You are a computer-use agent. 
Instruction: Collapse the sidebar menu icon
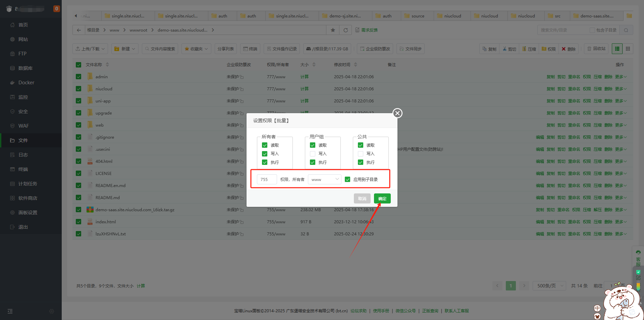tap(10, 311)
